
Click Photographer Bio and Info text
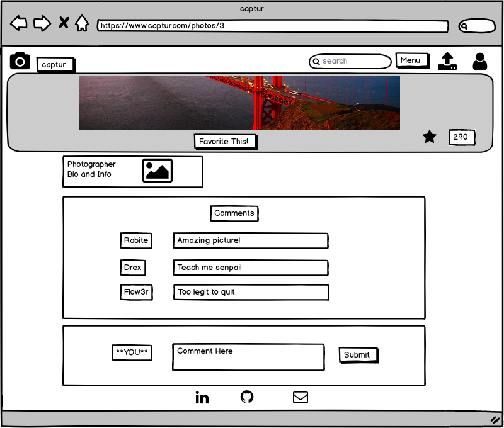(91, 169)
